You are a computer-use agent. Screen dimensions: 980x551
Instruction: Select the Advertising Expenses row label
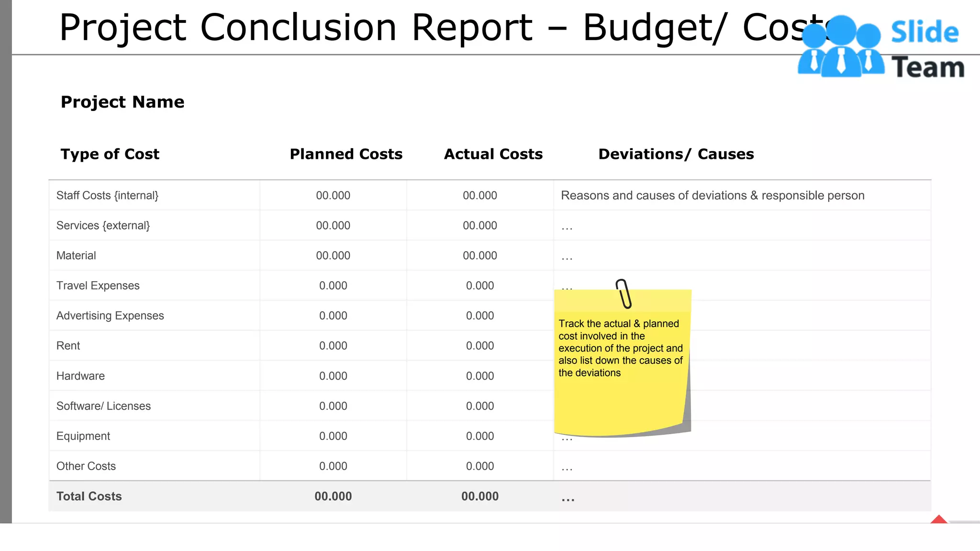tap(110, 316)
